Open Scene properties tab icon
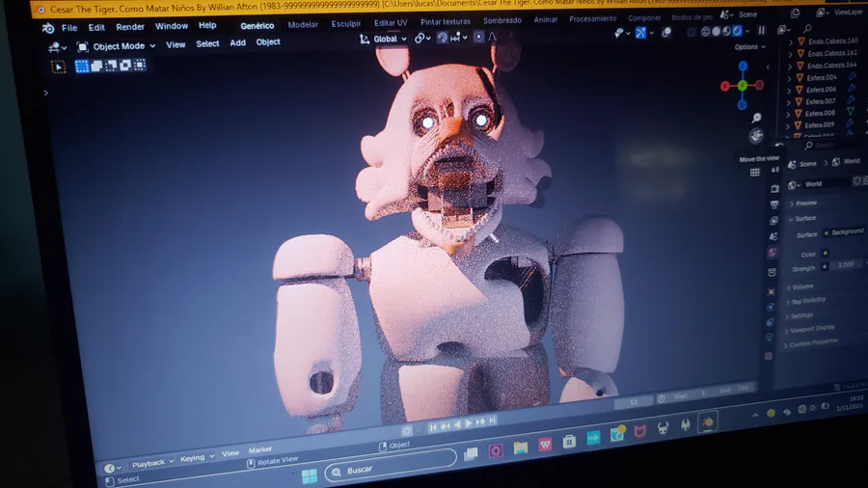This screenshot has width=868, height=488. click(773, 236)
